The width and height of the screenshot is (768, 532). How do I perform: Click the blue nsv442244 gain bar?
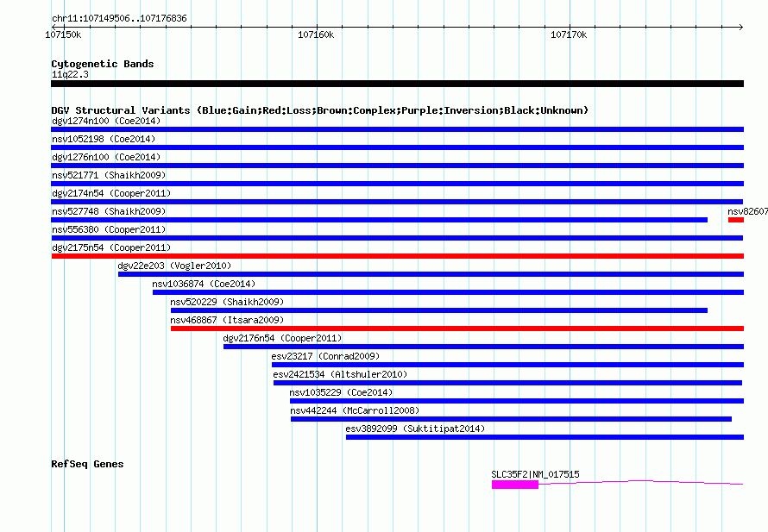pos(512,419)
